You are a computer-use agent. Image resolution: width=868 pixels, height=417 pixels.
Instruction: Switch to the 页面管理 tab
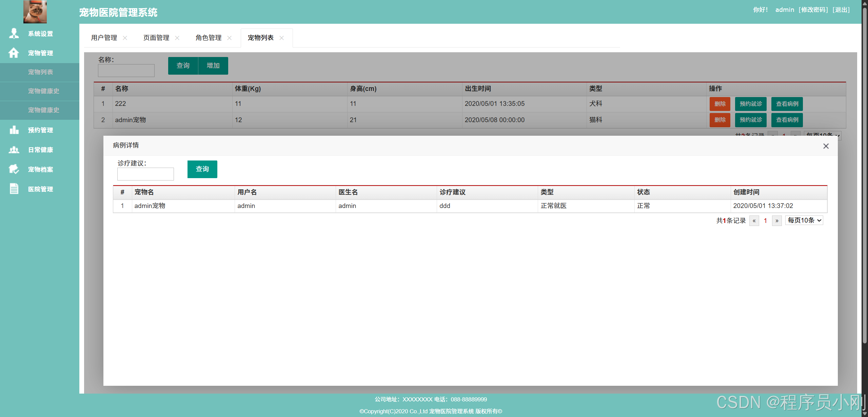[x=156, y=38]
